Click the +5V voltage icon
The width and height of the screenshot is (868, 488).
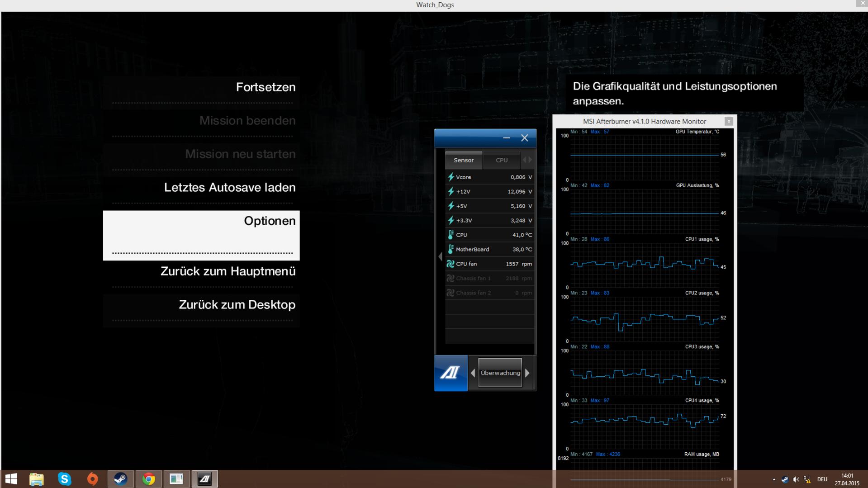pos(451,206)
